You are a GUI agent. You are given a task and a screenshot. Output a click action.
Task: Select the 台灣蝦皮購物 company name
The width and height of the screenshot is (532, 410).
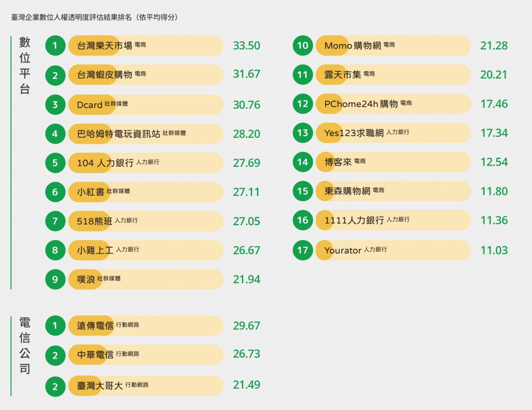click(104, 75)
